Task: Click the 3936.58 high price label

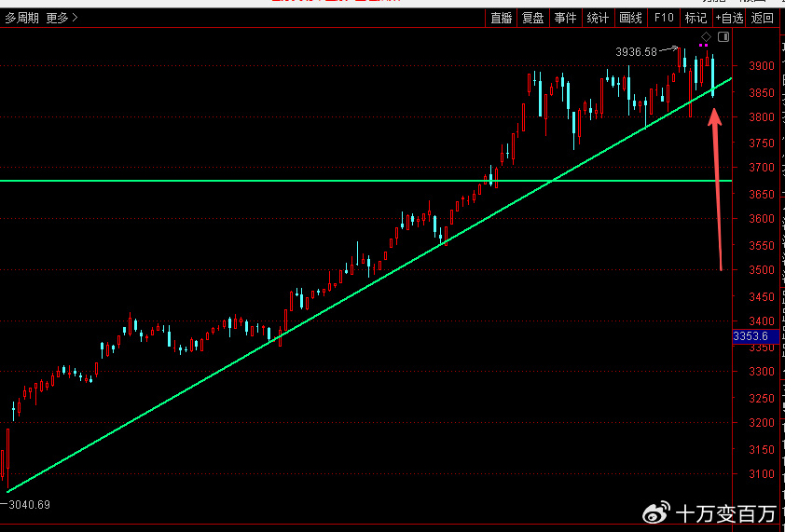Action: tap(637, 52)
